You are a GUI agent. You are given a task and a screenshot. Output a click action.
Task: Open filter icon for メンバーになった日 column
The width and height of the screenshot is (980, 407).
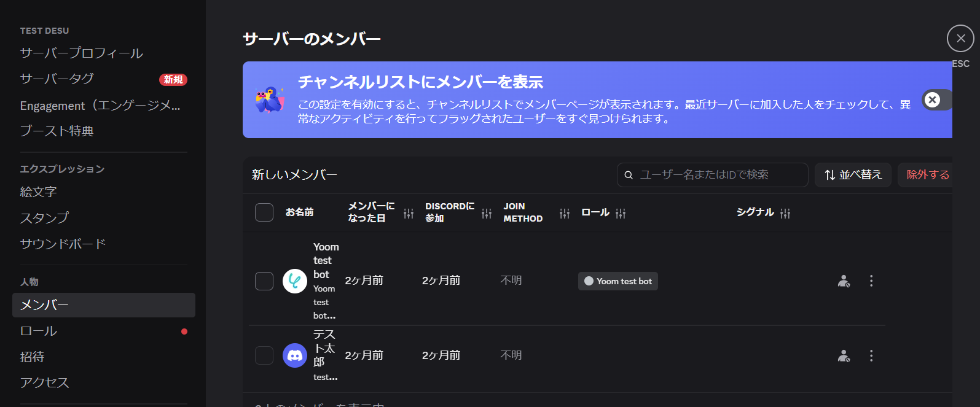click(x=409, y=213)
